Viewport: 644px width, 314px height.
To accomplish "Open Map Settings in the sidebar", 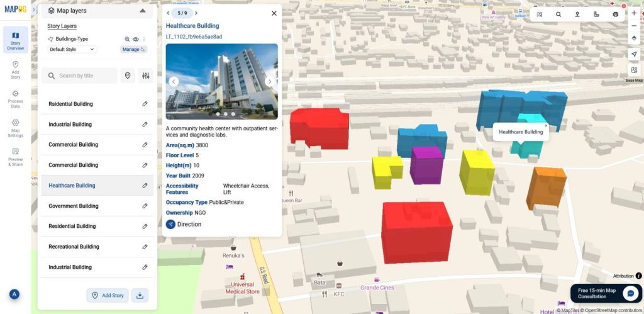I will click(x=16, y=128).
